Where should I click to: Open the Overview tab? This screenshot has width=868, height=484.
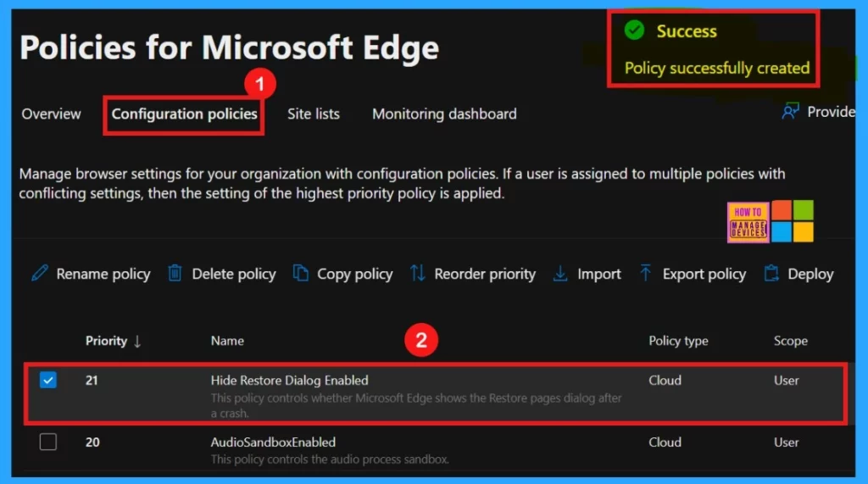tap(51, 114)
